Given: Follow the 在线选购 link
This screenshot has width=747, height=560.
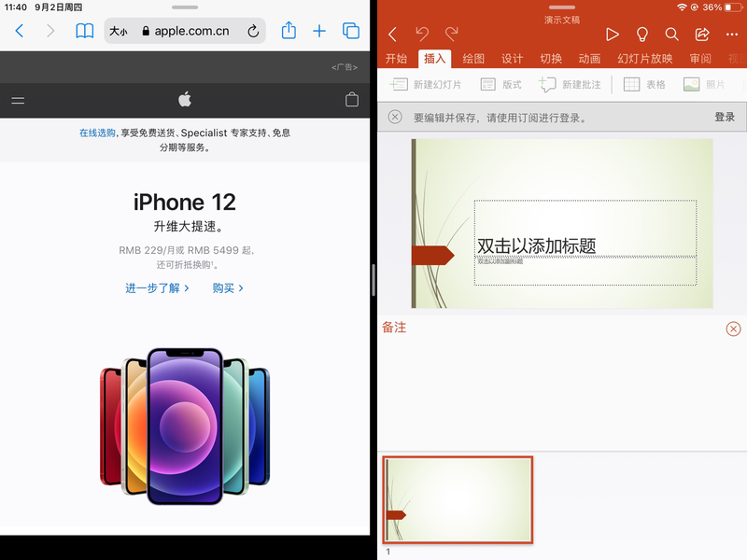Looking at the screenshot, I should click(97, 133).
